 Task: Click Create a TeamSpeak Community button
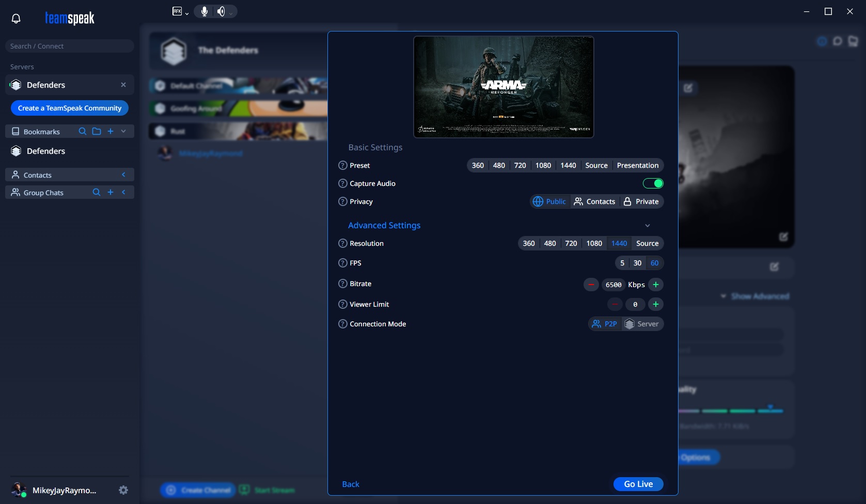70,108
